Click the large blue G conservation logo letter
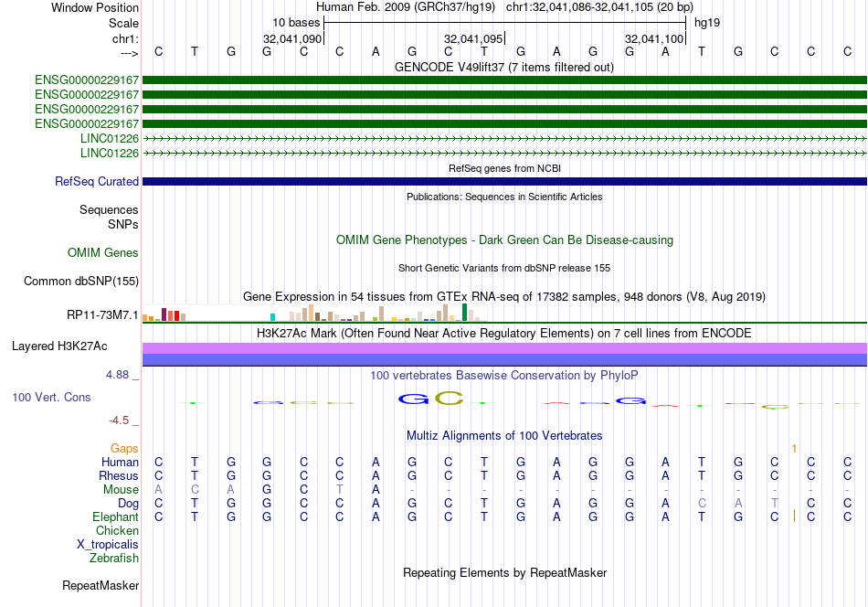The height and width of the screenshot is (607, 868). click(x=413, y=399)
